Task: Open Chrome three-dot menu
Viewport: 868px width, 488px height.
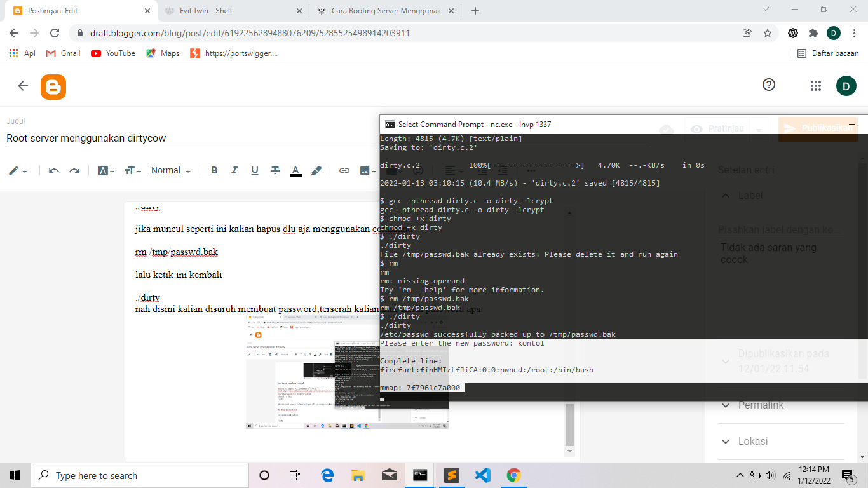Action: tap(855, 33)
